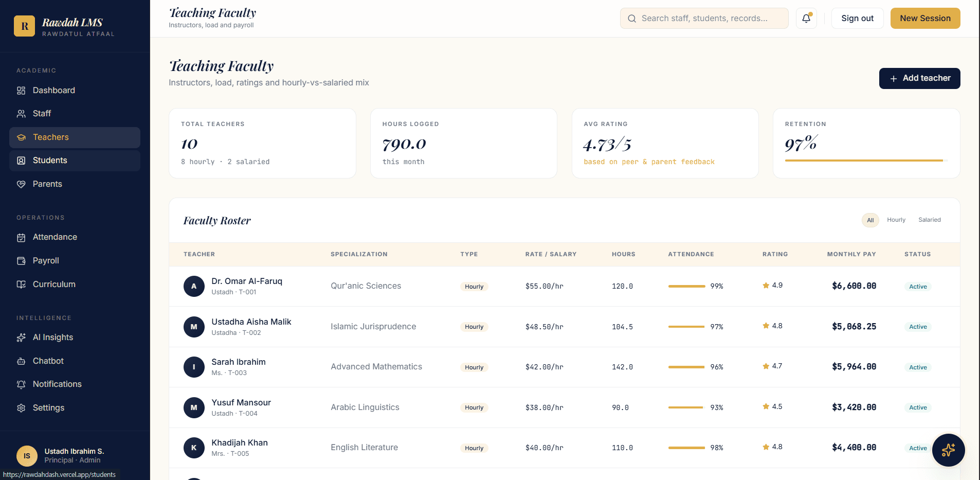
Task: Navigate to Parents section
Action: [75, 184]
